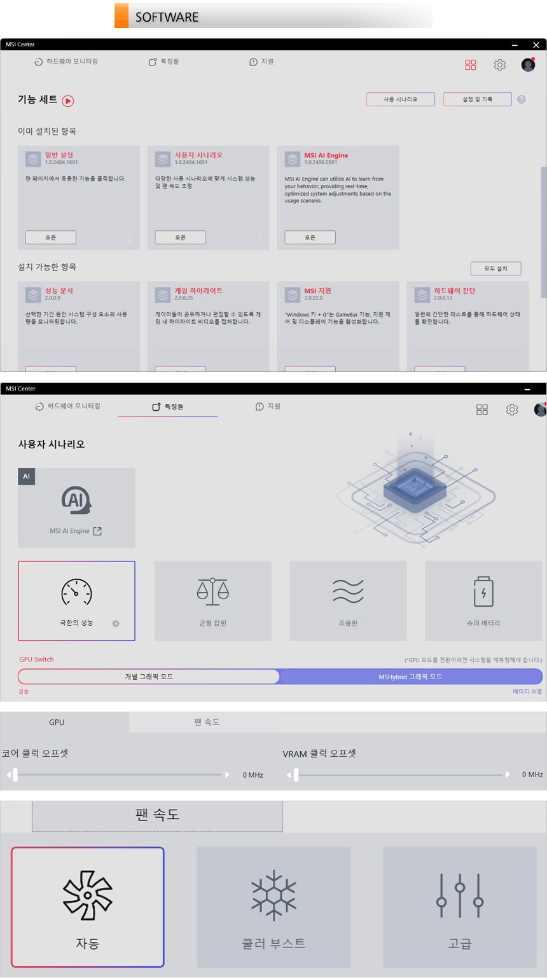Viewport: 547px width, 980px height.
Task: Switch to MSHybrid 그래픽 모드
Action: pos(410,677)
